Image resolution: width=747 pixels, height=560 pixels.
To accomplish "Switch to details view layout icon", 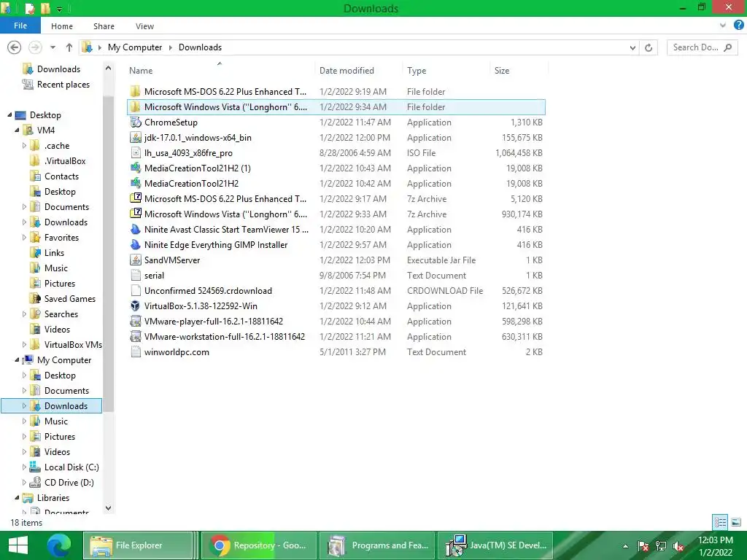I will pyautogui.click(x=720, y=522).
